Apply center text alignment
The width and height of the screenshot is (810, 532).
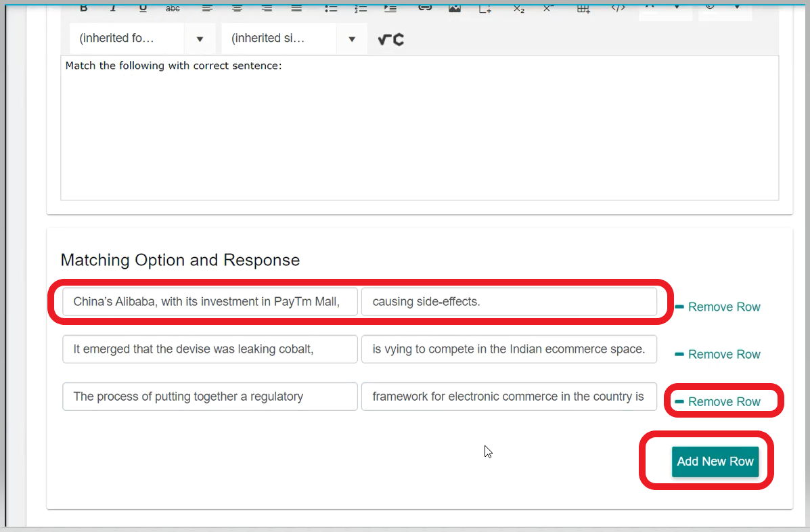236,8
